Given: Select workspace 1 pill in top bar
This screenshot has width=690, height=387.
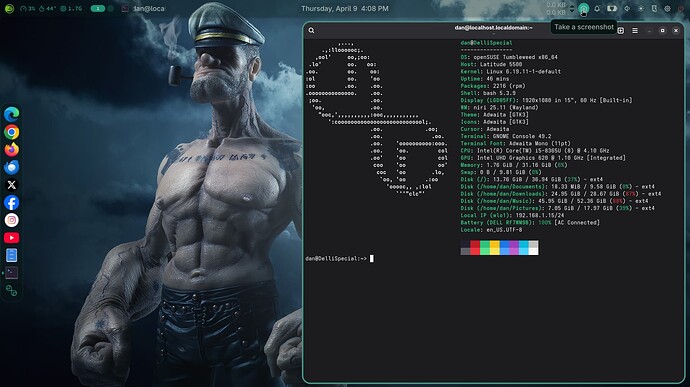Looking at the screenshot, I should point(98,8).
